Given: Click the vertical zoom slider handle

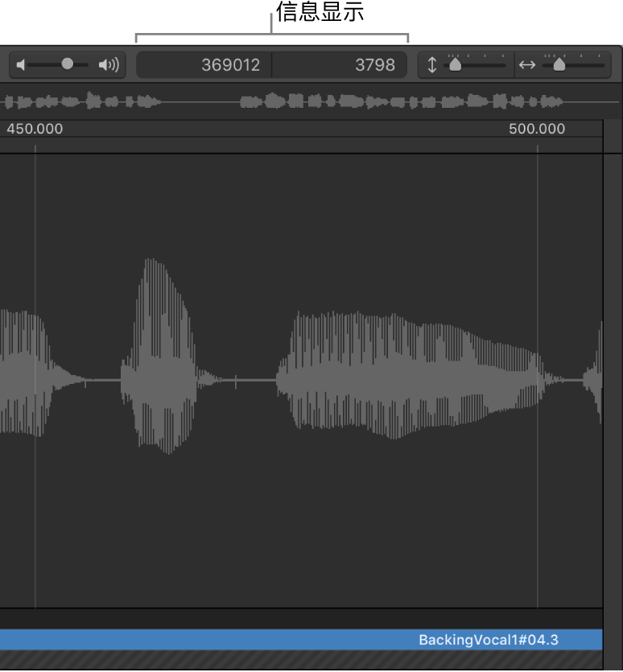Looking at the screenshot, I should [x=456, y=64].
